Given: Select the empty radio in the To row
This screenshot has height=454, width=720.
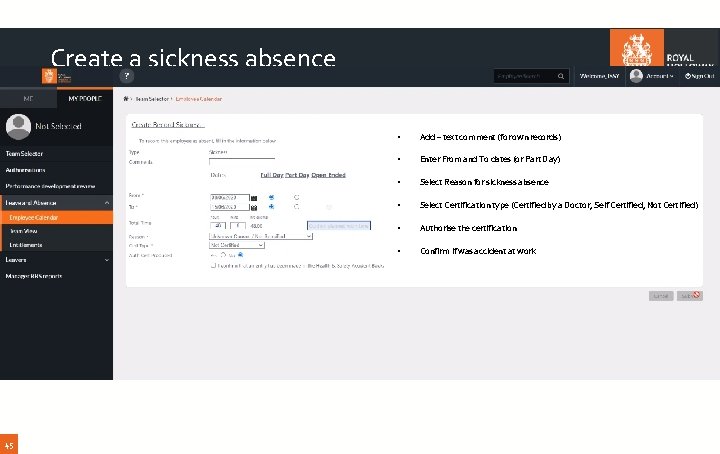Looking at the screenshot, I should 297,207.
